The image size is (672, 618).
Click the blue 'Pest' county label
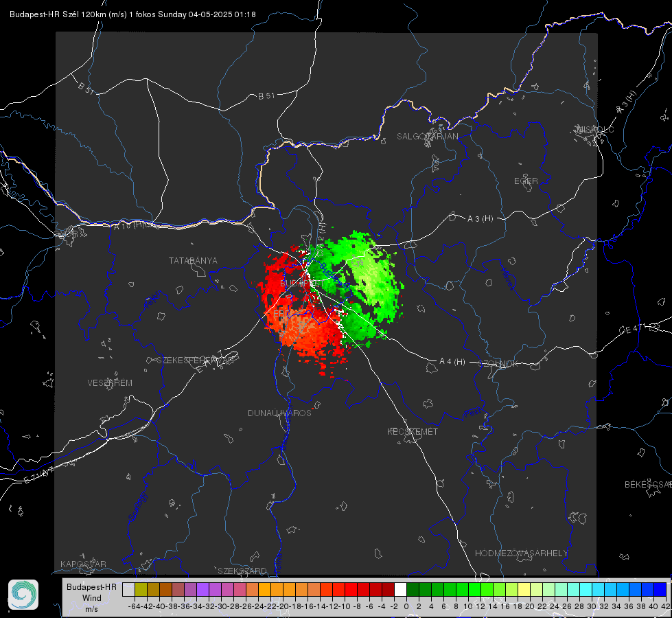point(473,413)
